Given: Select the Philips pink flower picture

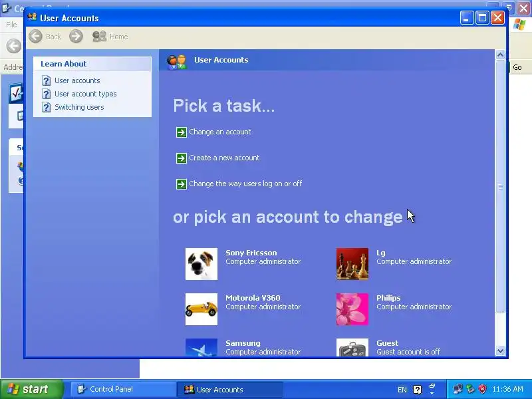Looking at the screenshot, I should pos(352,309).
